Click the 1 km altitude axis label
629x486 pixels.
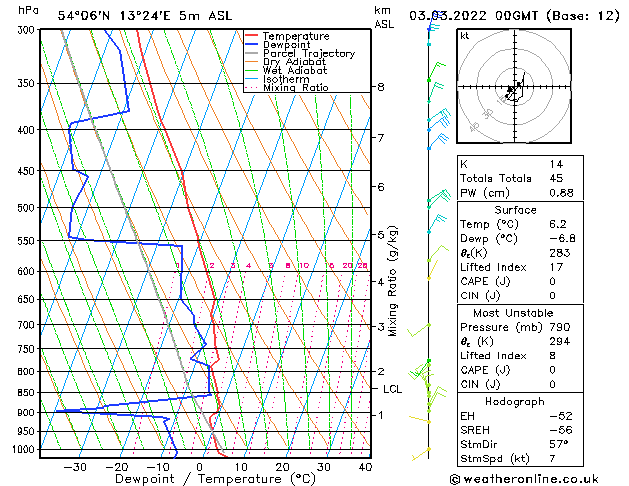(x=381, y=415)
